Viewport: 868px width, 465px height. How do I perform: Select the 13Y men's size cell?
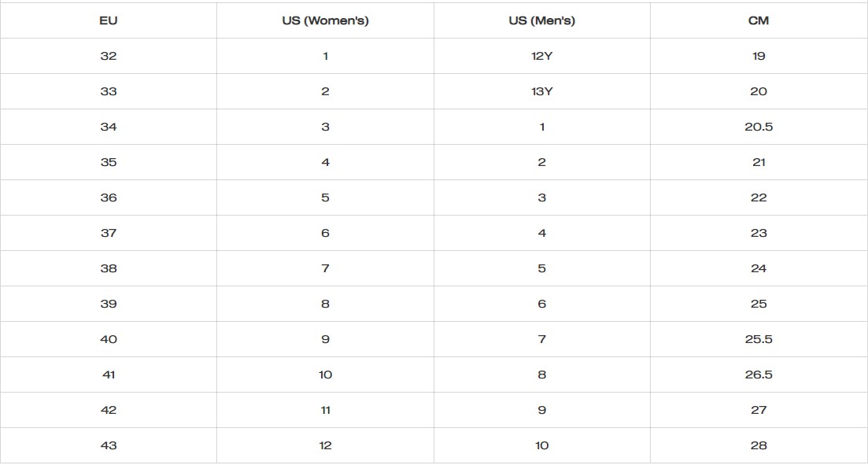[x=541, y=91]
